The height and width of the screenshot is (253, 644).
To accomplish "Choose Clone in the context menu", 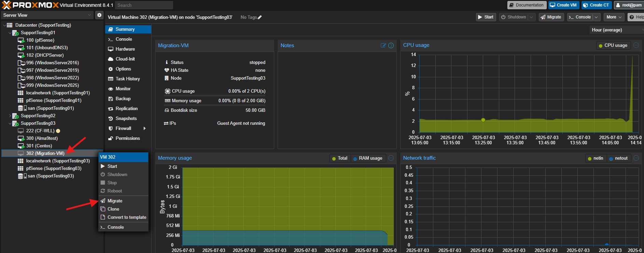I will pyautogui.click(x=123, y=209).
